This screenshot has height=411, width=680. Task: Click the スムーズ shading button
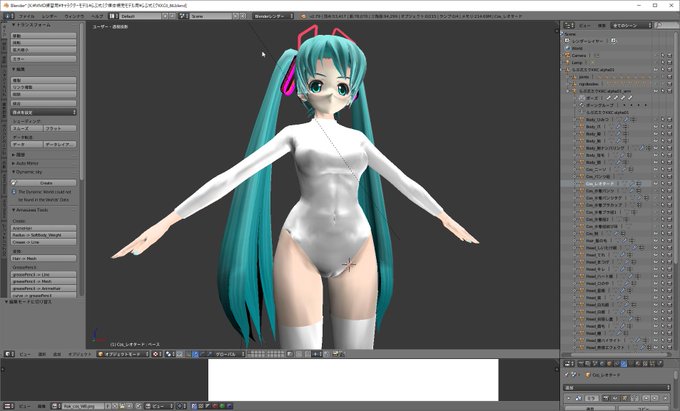click(26, 128)
